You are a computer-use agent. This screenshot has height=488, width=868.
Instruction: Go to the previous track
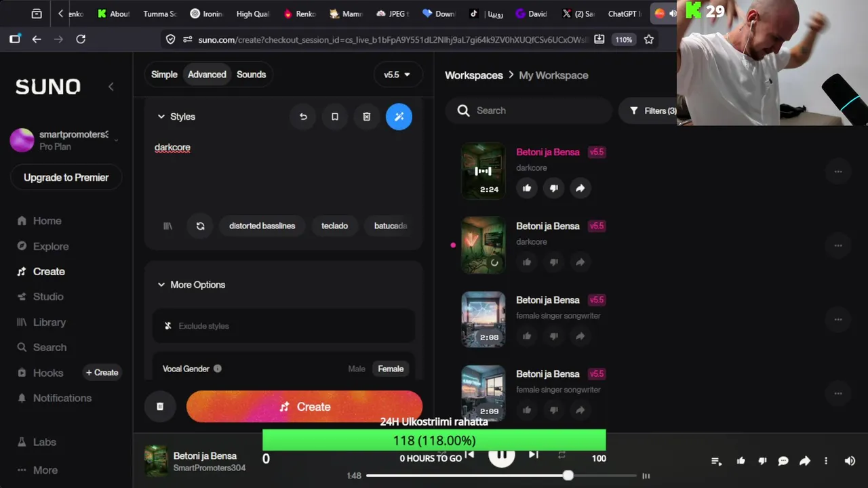click(469, 455)
